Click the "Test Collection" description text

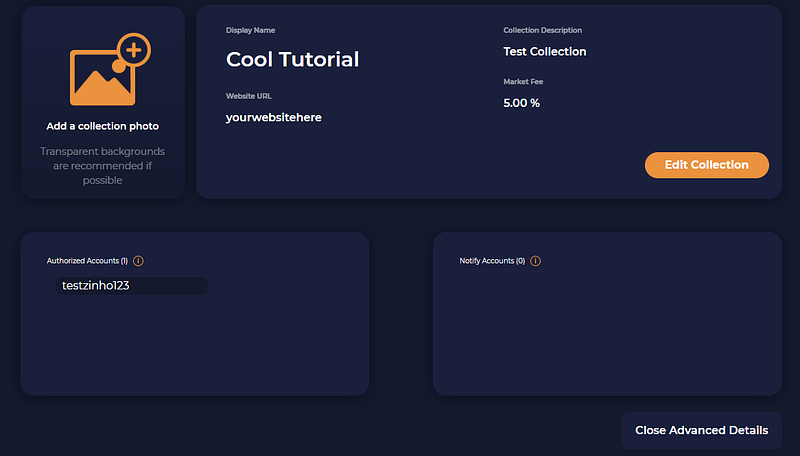pos(544,52)
